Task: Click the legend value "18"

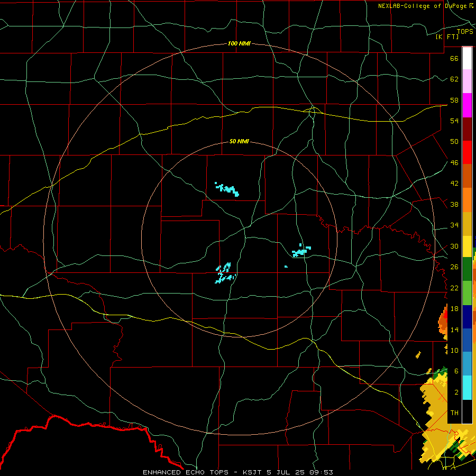Action: coord(454,309)
